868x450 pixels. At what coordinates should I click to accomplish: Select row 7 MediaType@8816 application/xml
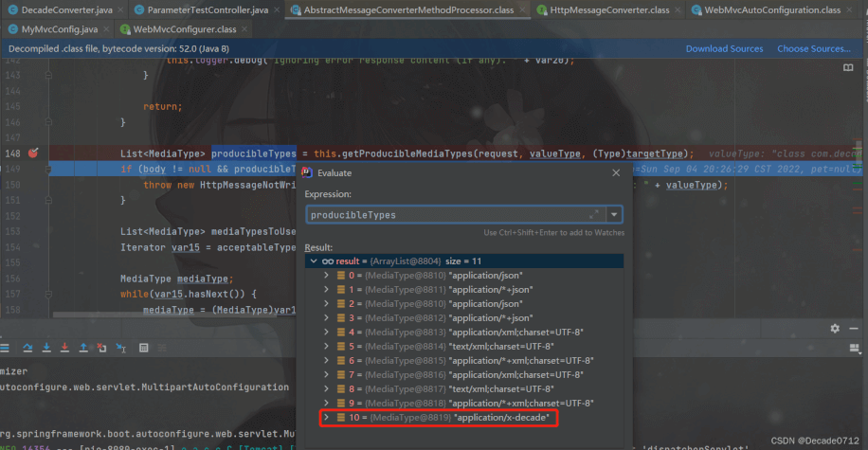point(464,375)
